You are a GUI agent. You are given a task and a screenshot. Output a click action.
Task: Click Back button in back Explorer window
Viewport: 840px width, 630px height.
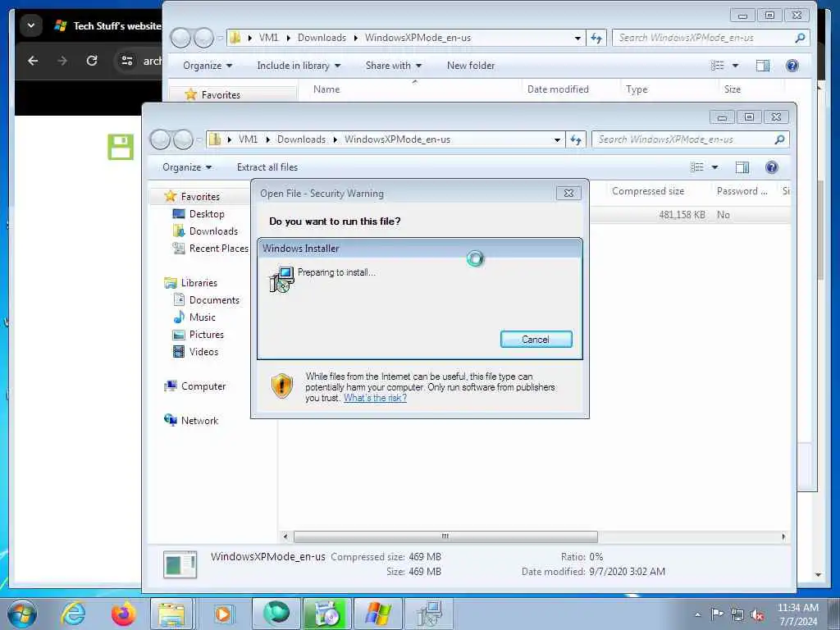180,38
